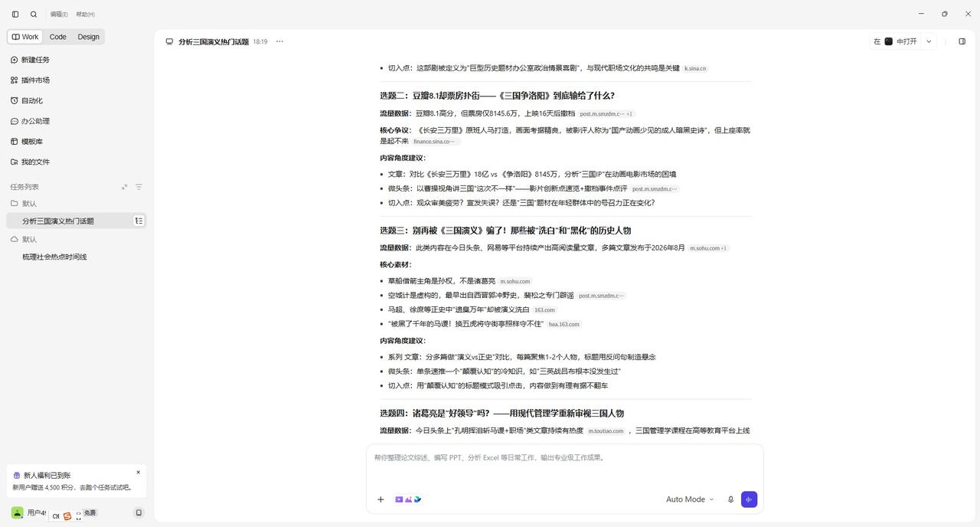Click the green user avatar
This screenshot has width=980, height=527.
17,512
